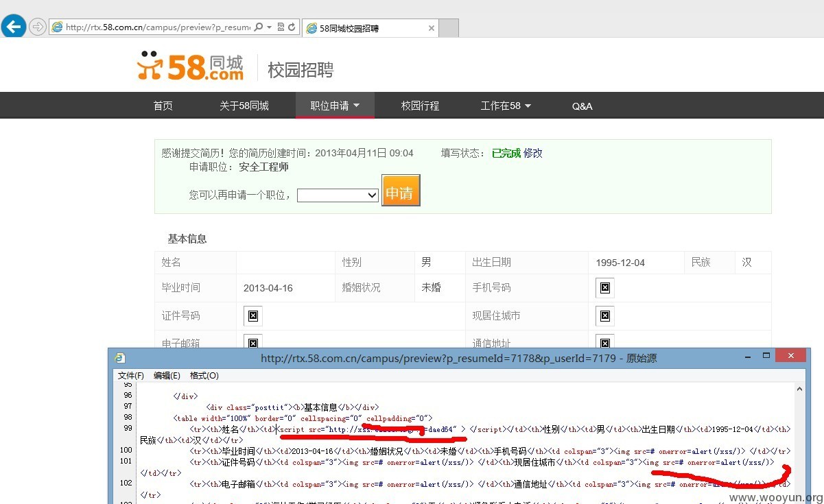This screenshot has width=824, height=504.
Task: Open 文件(F) menu in source viewer
Action: point(131,375)
